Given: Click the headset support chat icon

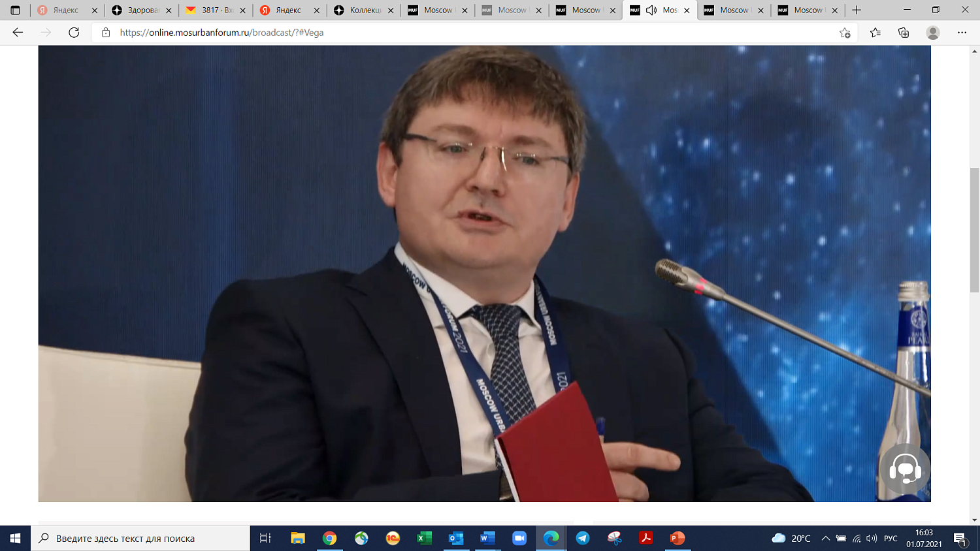Looking at the screenshot, I should pos(905,469).
